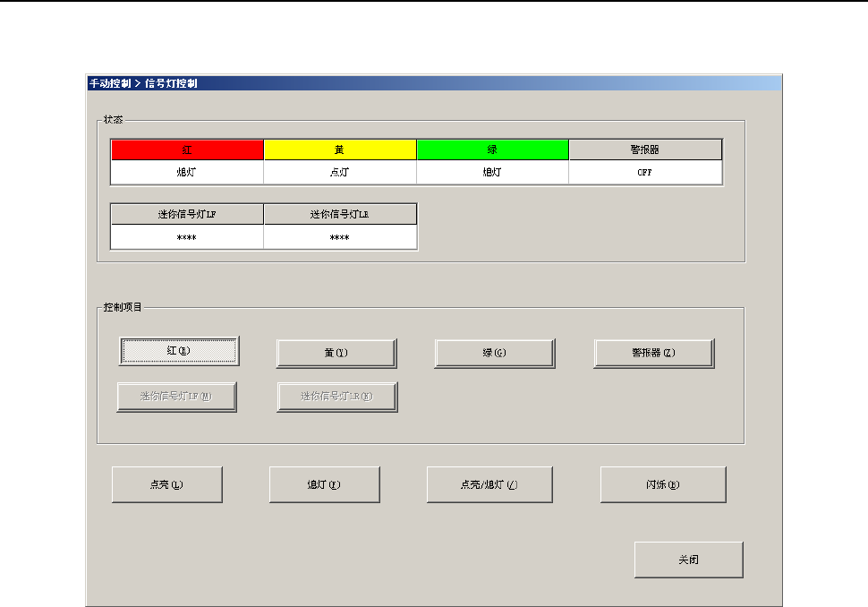Click the 点亮 (L) button
This screenshot has width=868, height=607.
coord(166,484)
